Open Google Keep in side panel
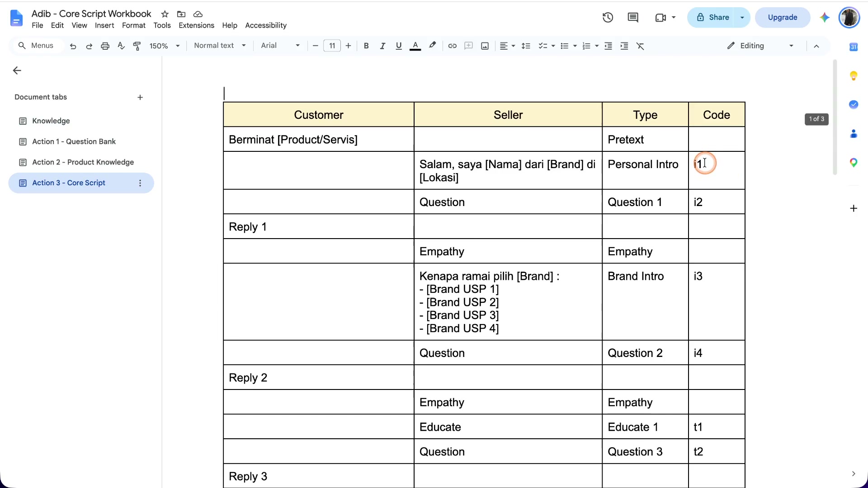 854,76
